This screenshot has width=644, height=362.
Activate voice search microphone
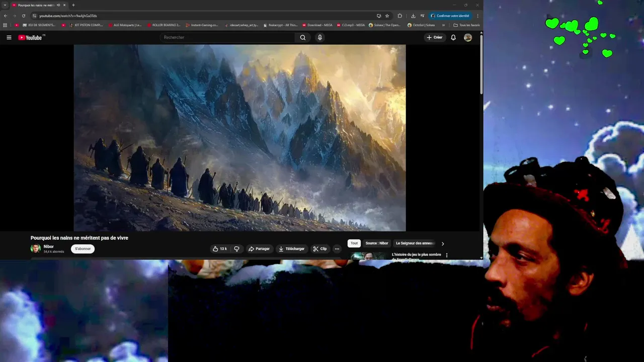click(x=319, y=38)
